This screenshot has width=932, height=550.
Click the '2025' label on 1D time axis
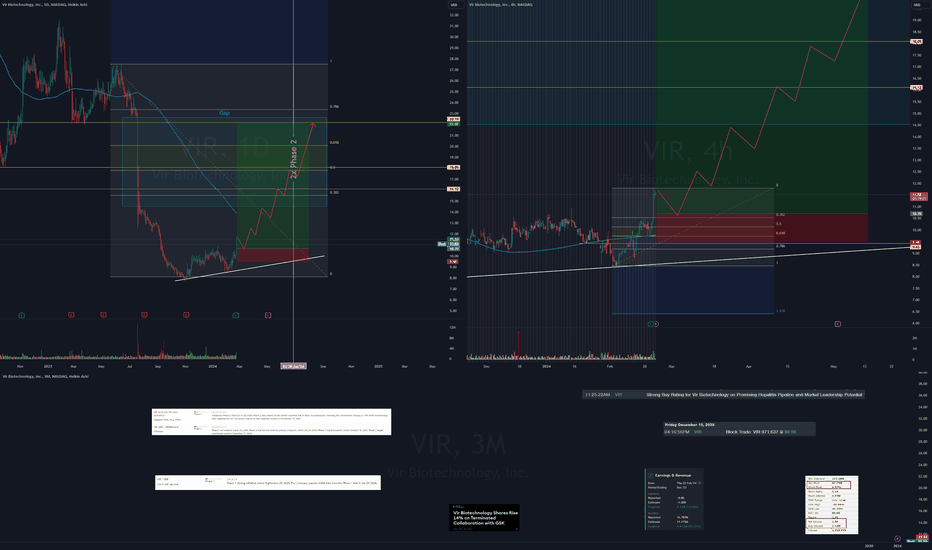378,366
